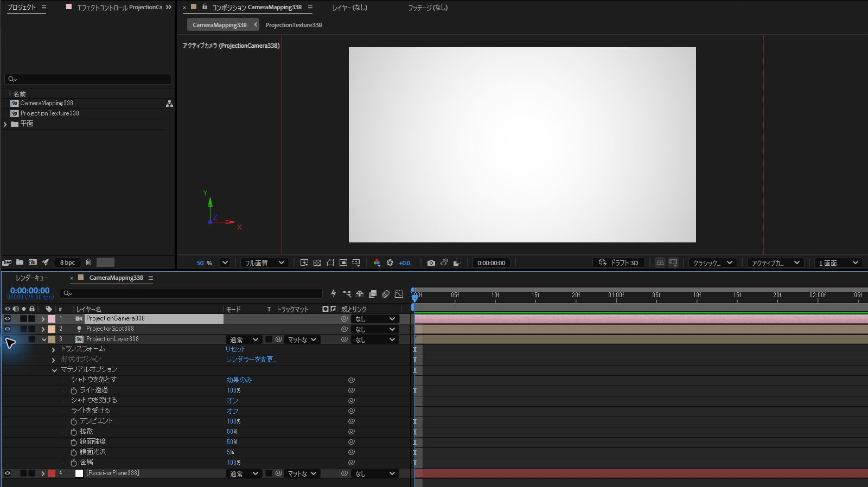Collapse the マテリアルオプション group
868x487 pixels.
(x=54, y=370)
